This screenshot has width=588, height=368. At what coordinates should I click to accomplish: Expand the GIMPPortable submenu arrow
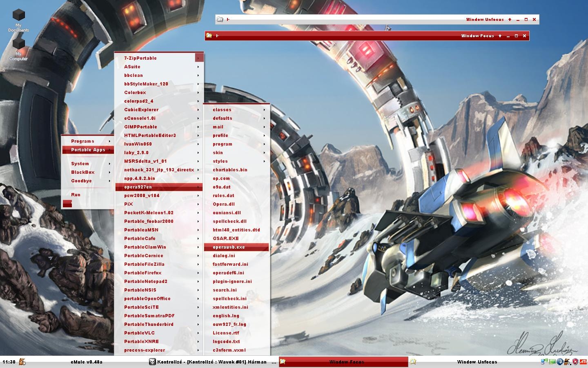pos(198,127)
